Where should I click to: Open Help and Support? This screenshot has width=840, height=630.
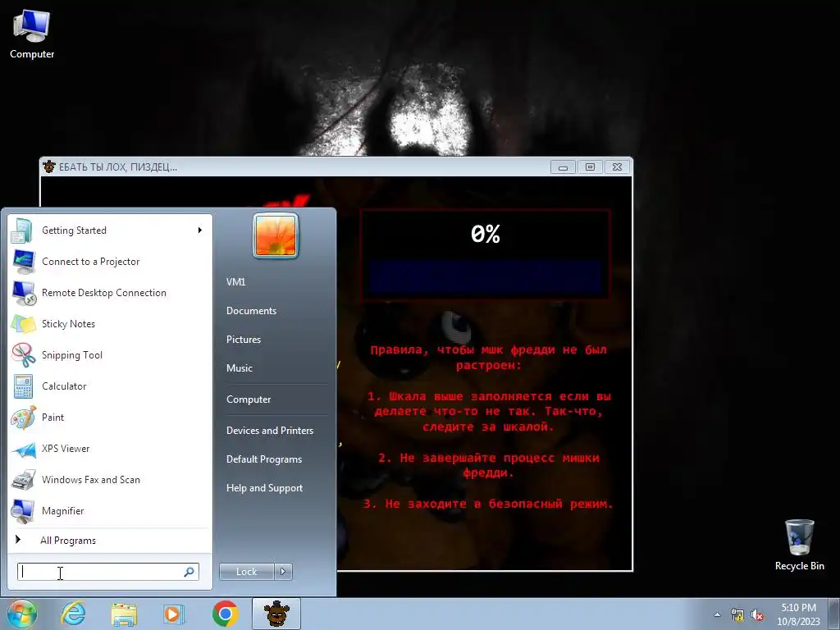click(x=264, y=488)
